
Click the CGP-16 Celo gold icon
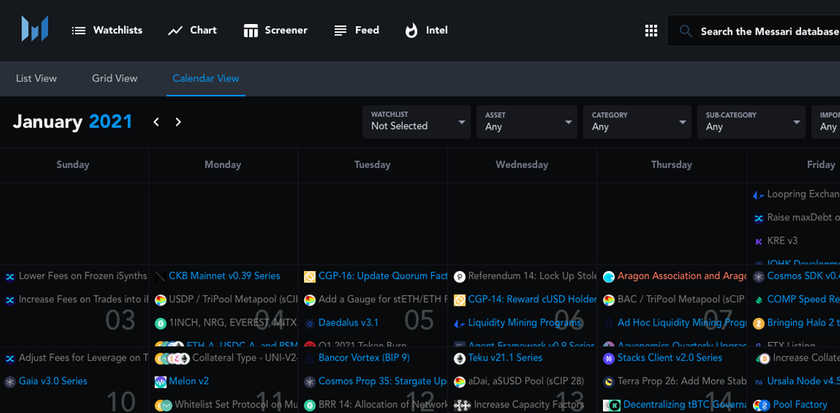309,277
